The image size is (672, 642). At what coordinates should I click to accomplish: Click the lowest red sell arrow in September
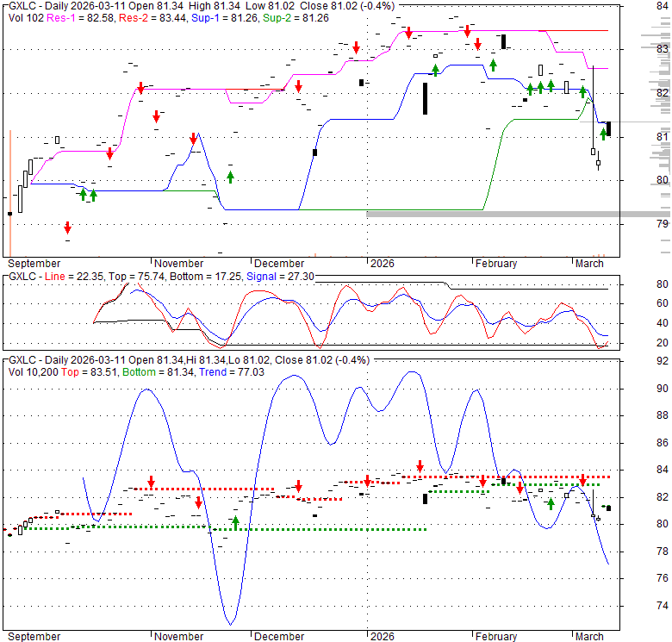click(x=67, y=228)
